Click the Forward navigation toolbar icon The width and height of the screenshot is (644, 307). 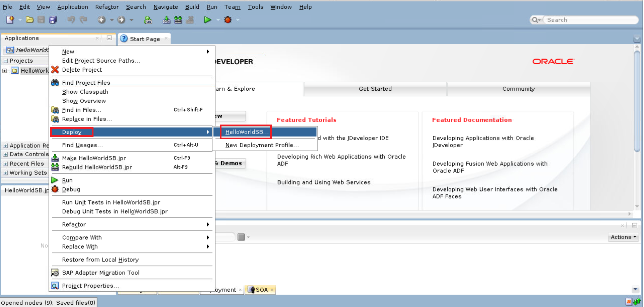[x=121, y=20]
